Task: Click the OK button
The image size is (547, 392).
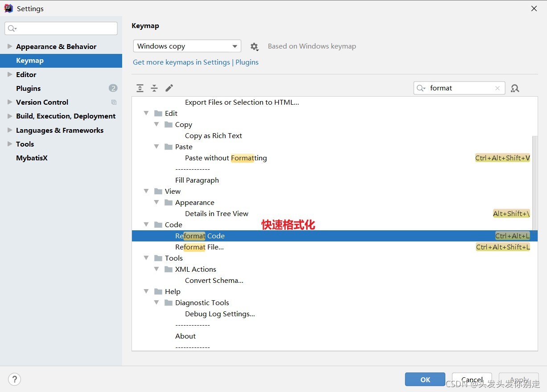Action: coord(425,380)
